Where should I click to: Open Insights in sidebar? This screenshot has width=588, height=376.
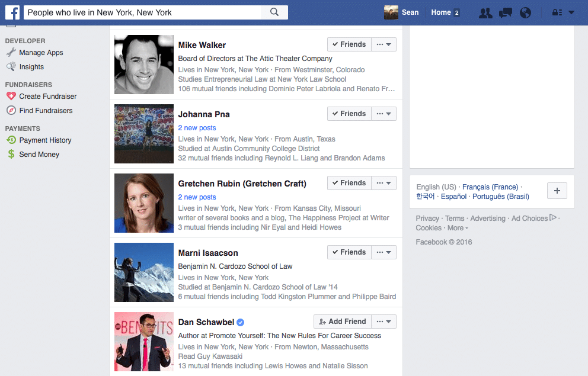(x=31, y=67)
